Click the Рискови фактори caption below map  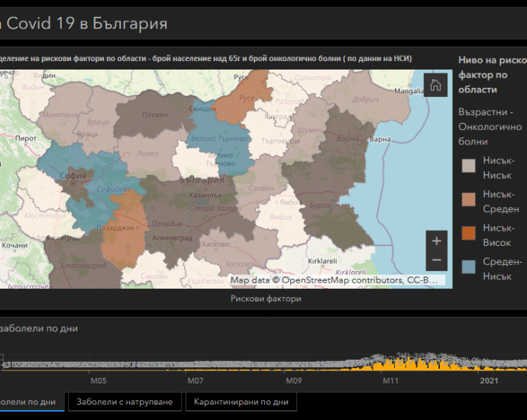click(x=266, y=299)
